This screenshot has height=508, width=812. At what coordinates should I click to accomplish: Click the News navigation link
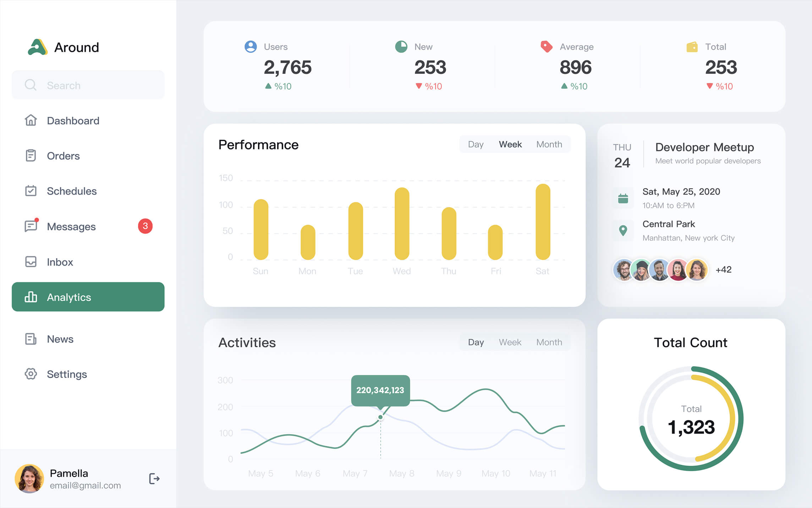[x=60, y=338]
